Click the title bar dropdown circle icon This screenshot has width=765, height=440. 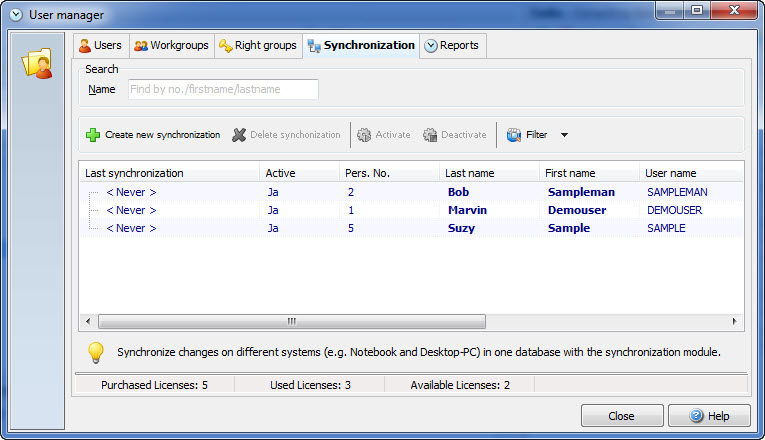coord(16,15)
